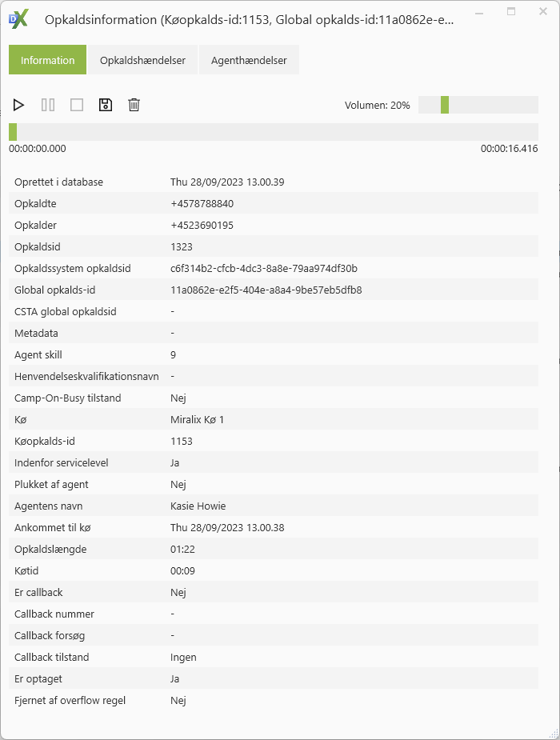Save the recording with the floppy disk icon
This screenshot has width=560, height=740.
[x=105, y=105]
